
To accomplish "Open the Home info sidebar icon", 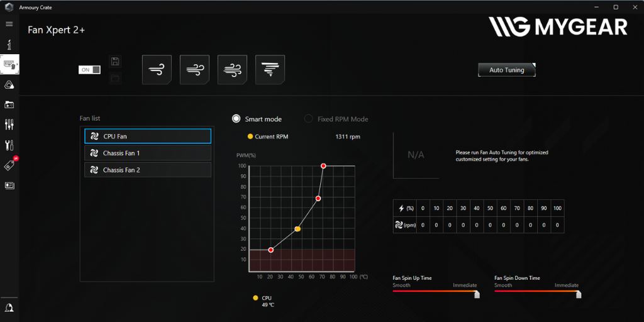I will tap(9, 45).
